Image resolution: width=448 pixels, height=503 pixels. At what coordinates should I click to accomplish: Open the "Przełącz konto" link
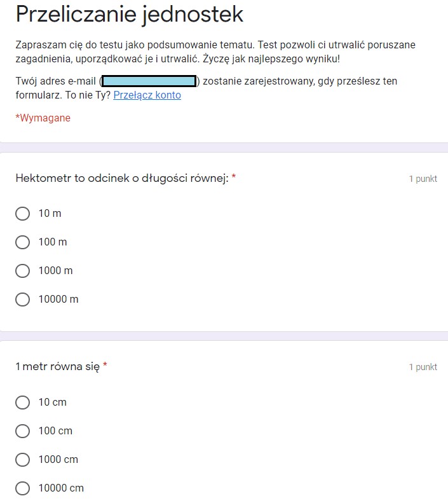point(147,95)
